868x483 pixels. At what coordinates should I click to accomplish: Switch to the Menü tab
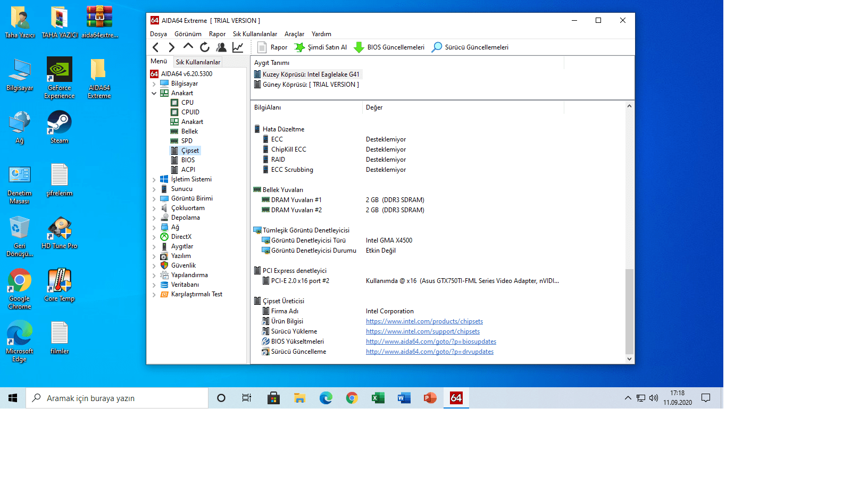[x=159, y=61]
